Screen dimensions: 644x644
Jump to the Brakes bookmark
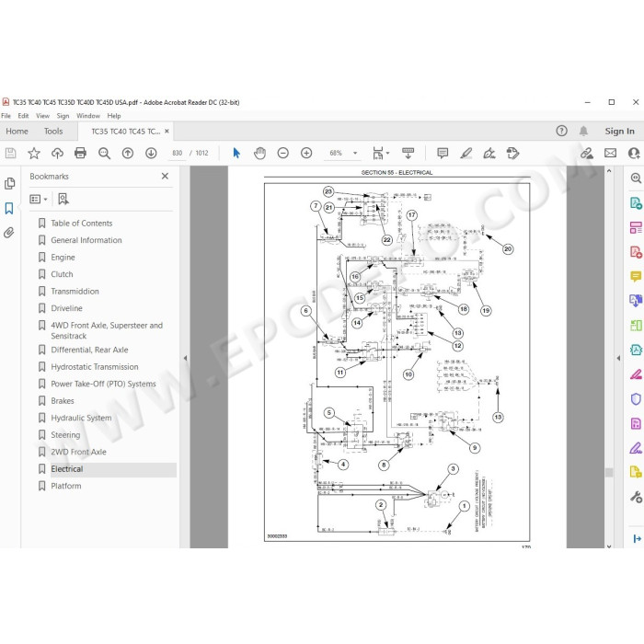[63, 401]
